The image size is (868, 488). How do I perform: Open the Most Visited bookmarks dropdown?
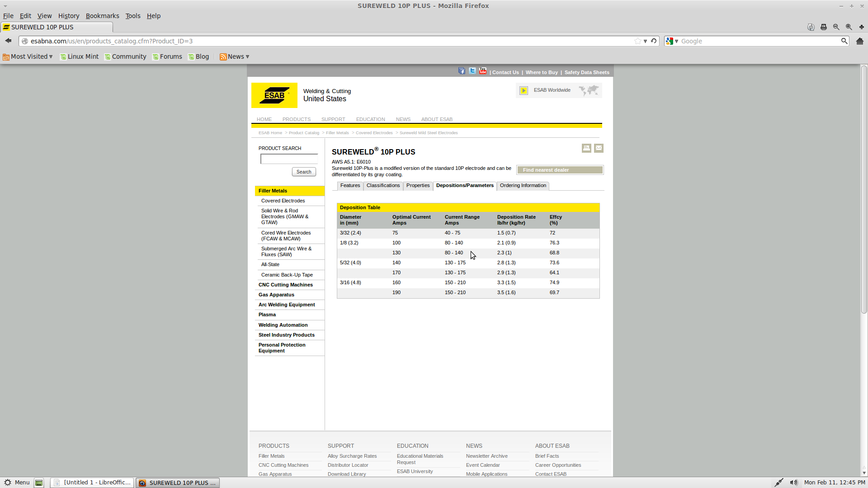pos(28,56)
